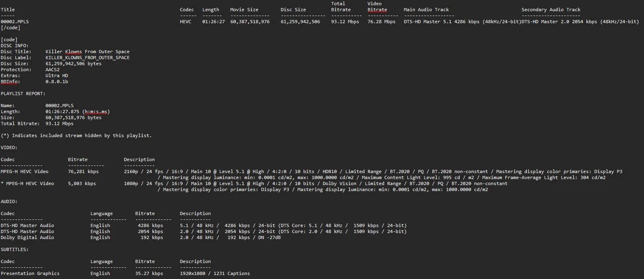Click the "0.8.0.1b" version number
The height and width of the screenshot is (279, 644).
(56, 82)
